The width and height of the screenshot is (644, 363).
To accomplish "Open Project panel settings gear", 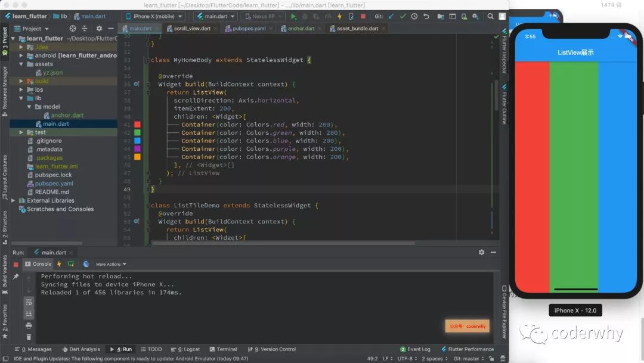I will [99, 29].
